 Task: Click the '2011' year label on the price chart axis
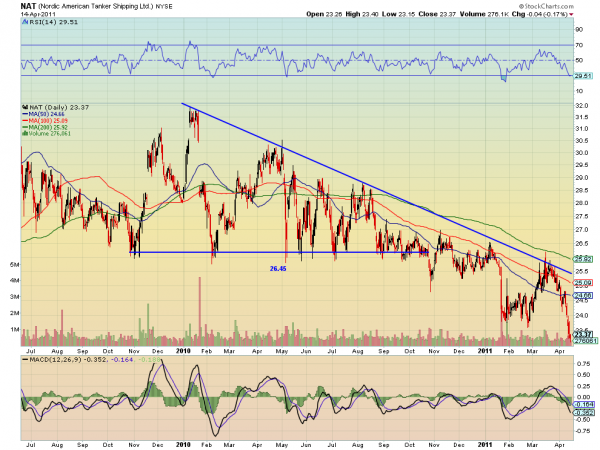tap(485, 351)
